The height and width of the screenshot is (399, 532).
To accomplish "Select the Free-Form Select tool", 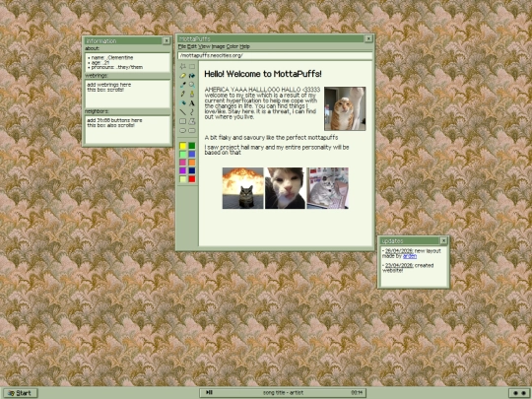I will [182, 67].
